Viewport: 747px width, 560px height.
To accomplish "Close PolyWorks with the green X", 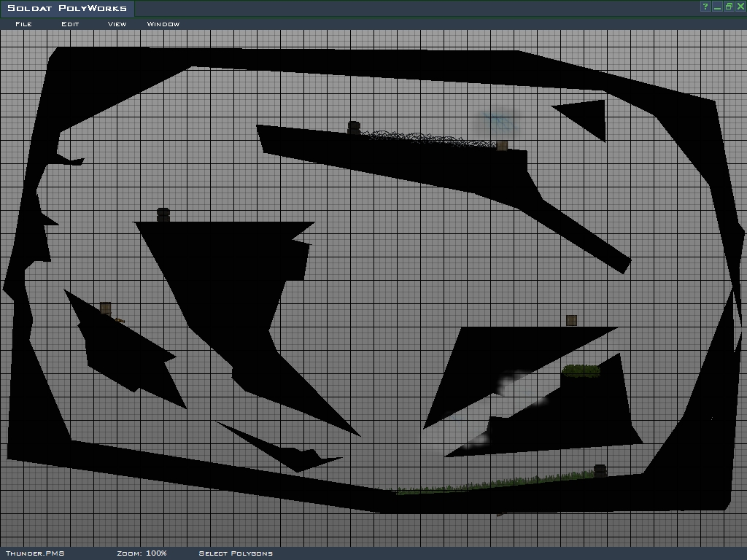I will pyautogui.click(x=740, y=7).
